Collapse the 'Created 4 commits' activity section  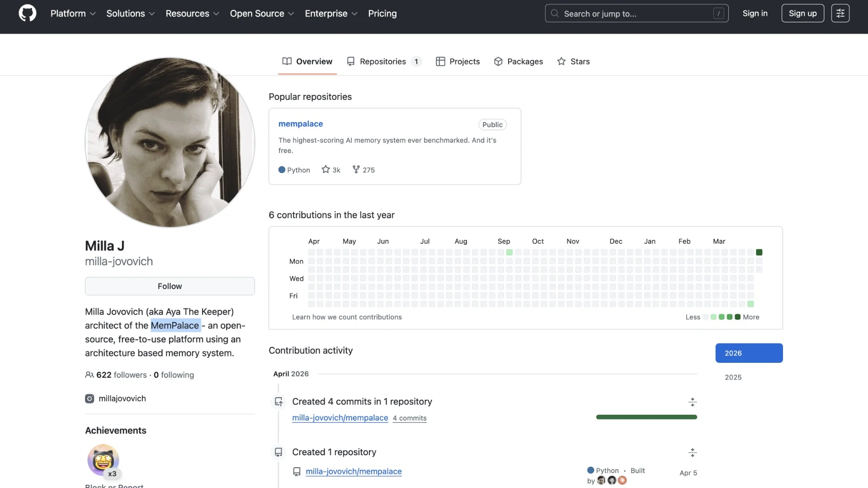point(692,402)
